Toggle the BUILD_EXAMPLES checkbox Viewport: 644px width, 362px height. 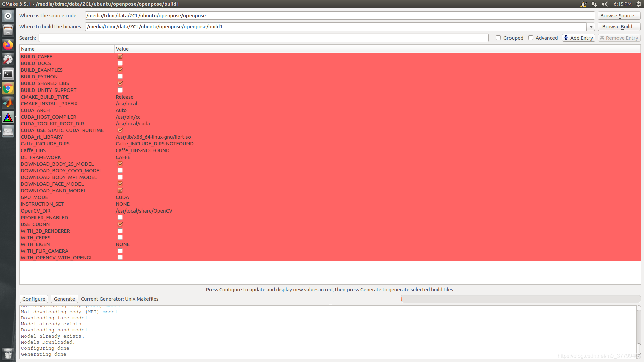pyautogui.click(x=120, y=70)
